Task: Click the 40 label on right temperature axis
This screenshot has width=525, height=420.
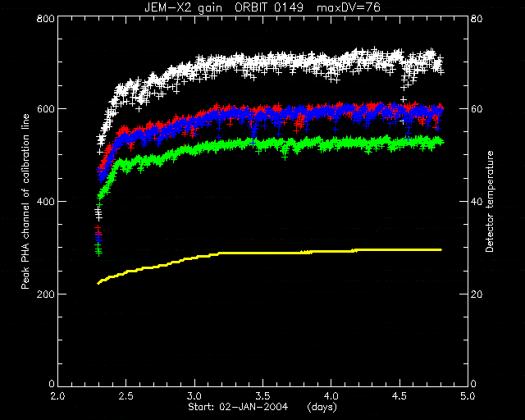Action: [477, 202]
